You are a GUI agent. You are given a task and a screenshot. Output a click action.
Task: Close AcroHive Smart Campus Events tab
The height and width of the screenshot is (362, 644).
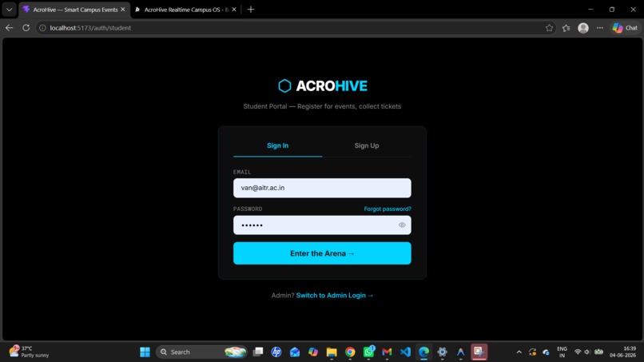[x=123, y=10]
